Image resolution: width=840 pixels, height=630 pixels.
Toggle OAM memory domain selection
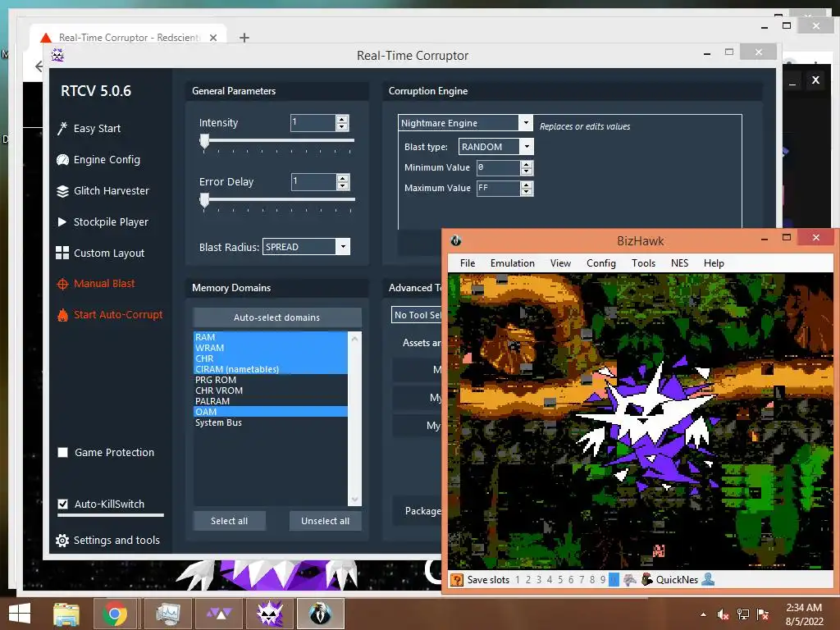click(270, 412)
